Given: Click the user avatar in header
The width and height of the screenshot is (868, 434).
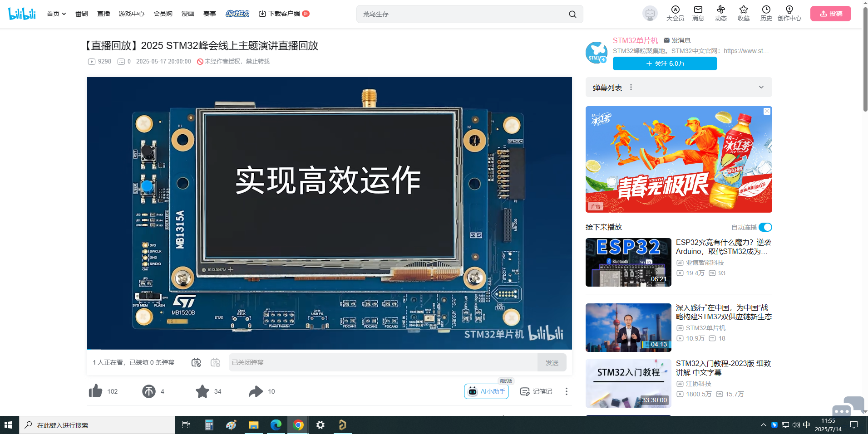Looking at the screenshot, I should 650,14.
